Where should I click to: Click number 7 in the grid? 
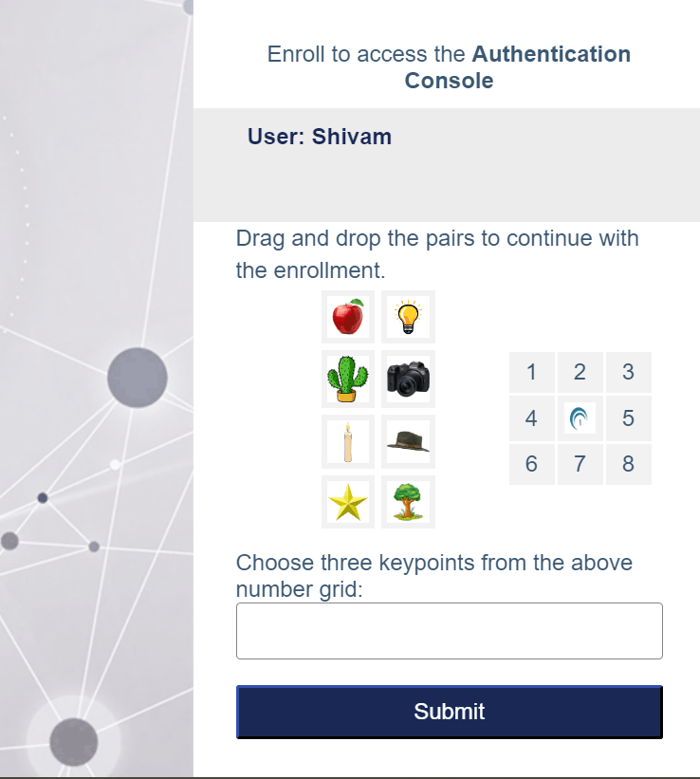[580, 464]
